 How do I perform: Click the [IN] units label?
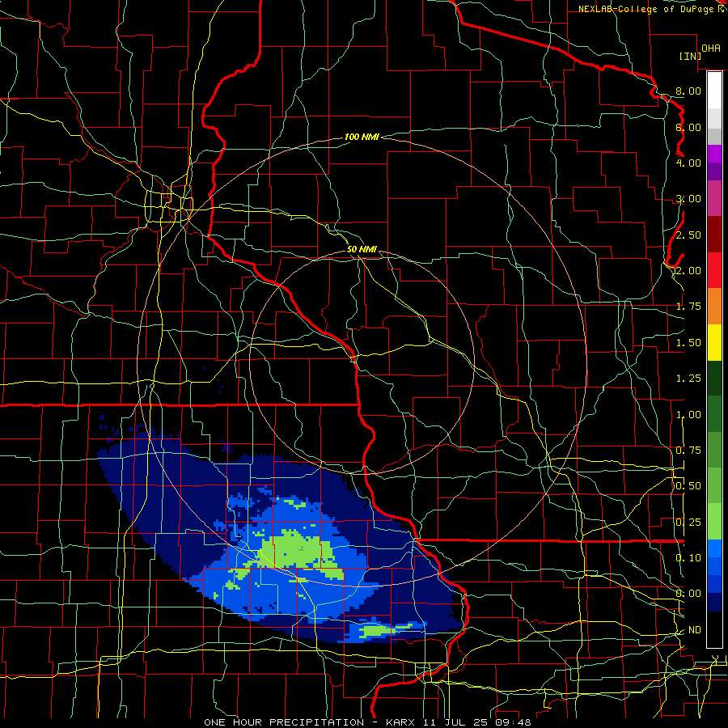coord(690,56)
